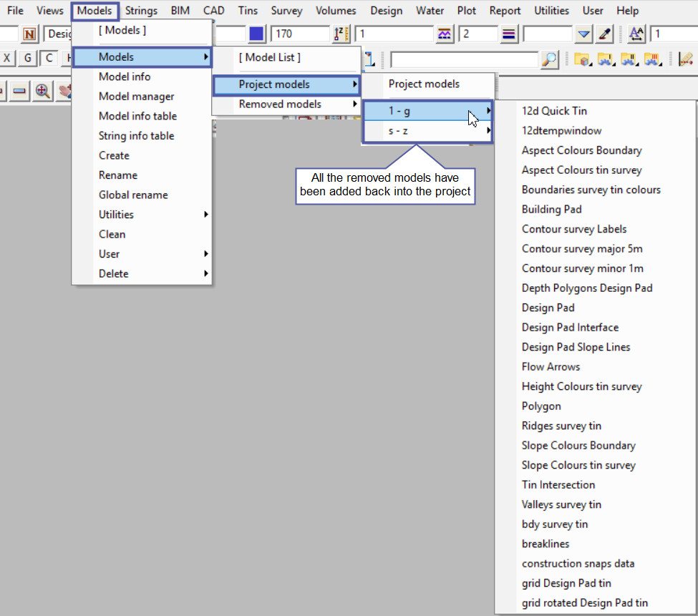Viewport: 698px width, 616px height.
Task: Select Contour survey major 5m model
Action: (595, 249)
